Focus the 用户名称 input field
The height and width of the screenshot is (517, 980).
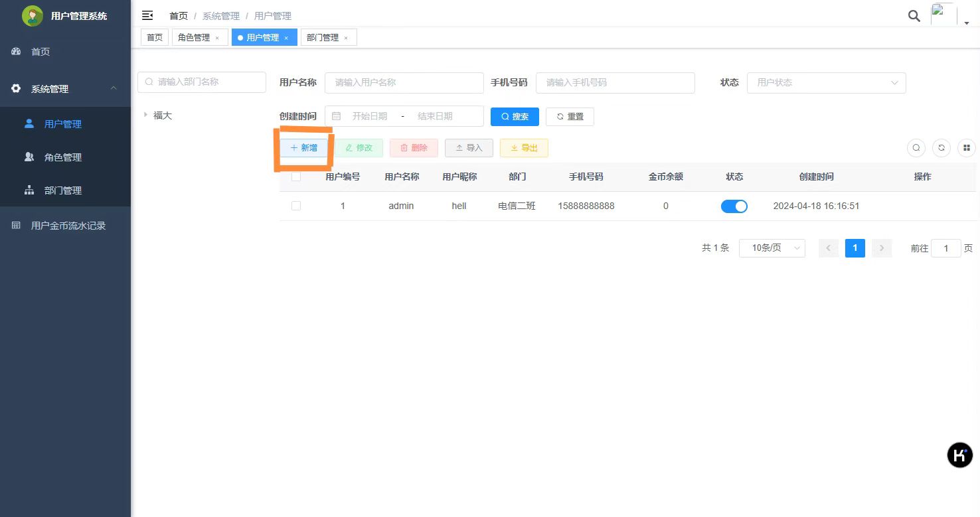[404, 83]
